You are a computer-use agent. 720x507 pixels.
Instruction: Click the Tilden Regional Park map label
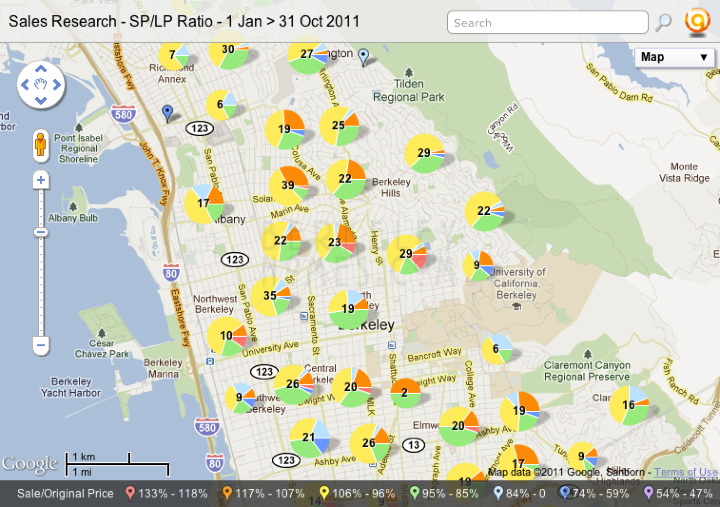tap(408, 90)
